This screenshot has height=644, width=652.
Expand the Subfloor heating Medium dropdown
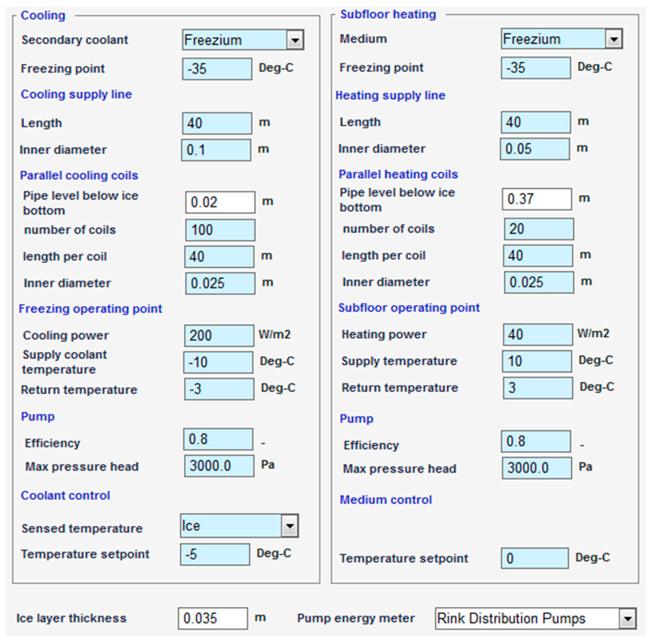[613, 39]
